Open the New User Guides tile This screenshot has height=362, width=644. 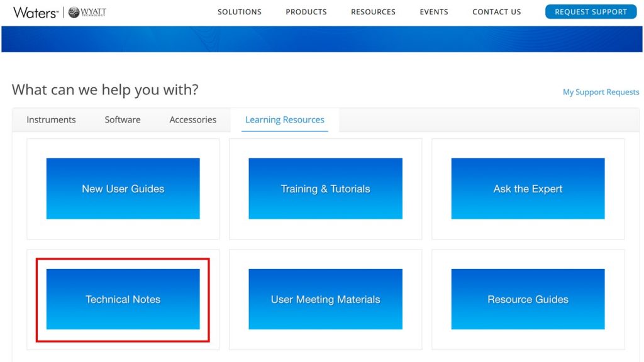pyautogui.click(x=123, y=189)
